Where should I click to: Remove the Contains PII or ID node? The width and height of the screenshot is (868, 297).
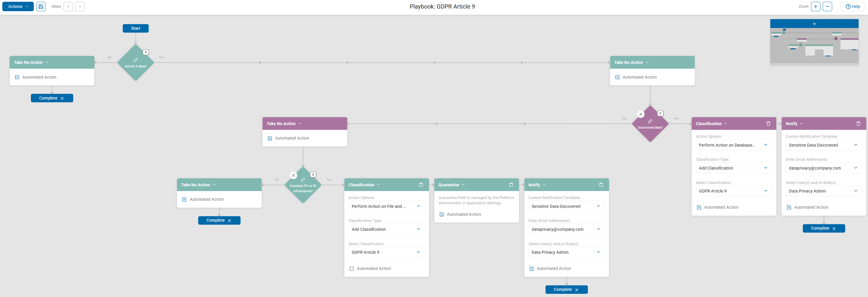pyautogui.click(x=294, y=175)
